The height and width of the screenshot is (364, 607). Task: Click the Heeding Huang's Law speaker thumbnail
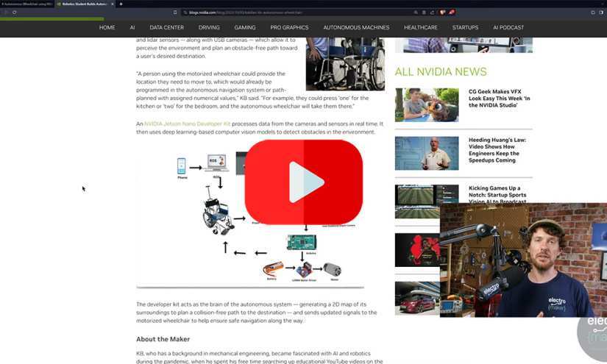pyautogui.click(x=427, y=153)
